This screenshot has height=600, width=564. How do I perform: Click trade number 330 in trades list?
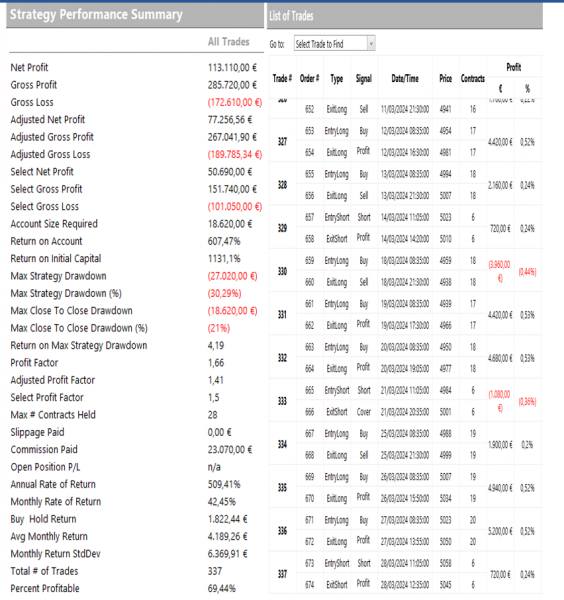(282, 272)
